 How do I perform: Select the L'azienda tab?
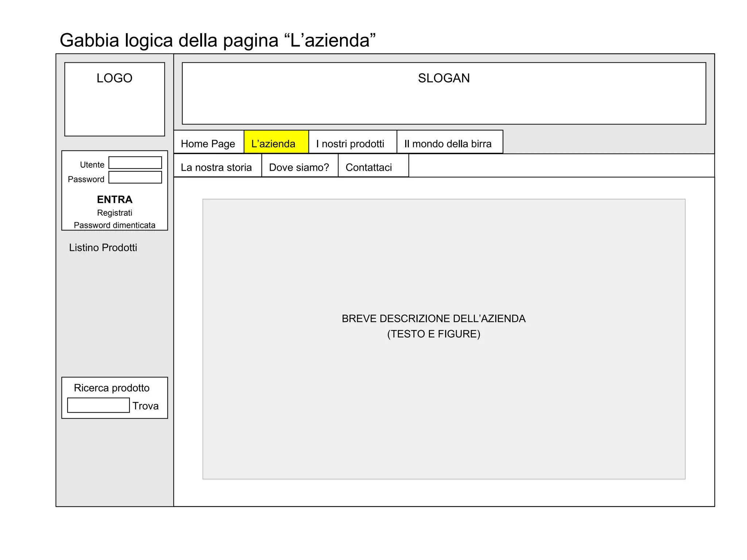276,142
